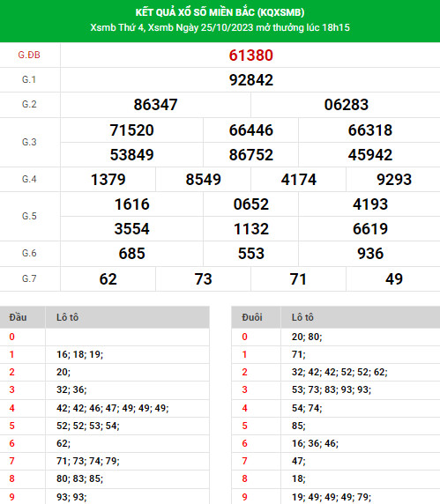Select the G.6 number 936
The height and width of the screenshot is (504, 440).
(370, 254)
